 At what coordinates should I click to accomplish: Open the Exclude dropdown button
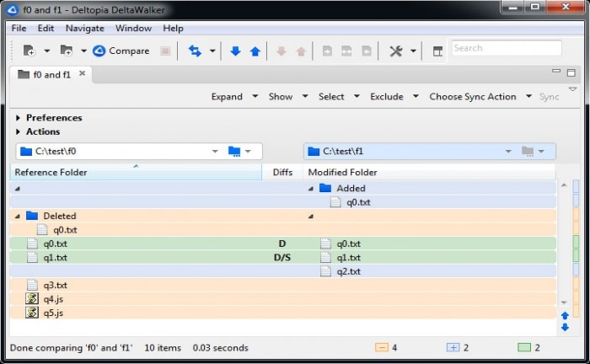coord(392,96)
